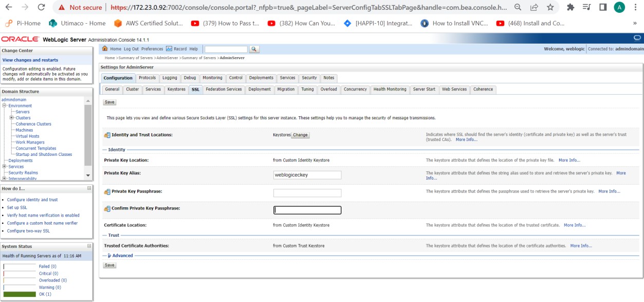Collapse the System Status panel
644x302 pixels.
[x=89, y=246]
